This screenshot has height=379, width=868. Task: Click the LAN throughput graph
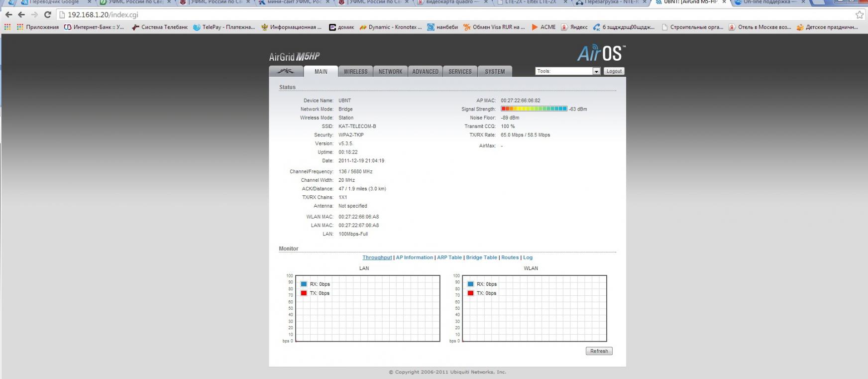pos(368,308)
